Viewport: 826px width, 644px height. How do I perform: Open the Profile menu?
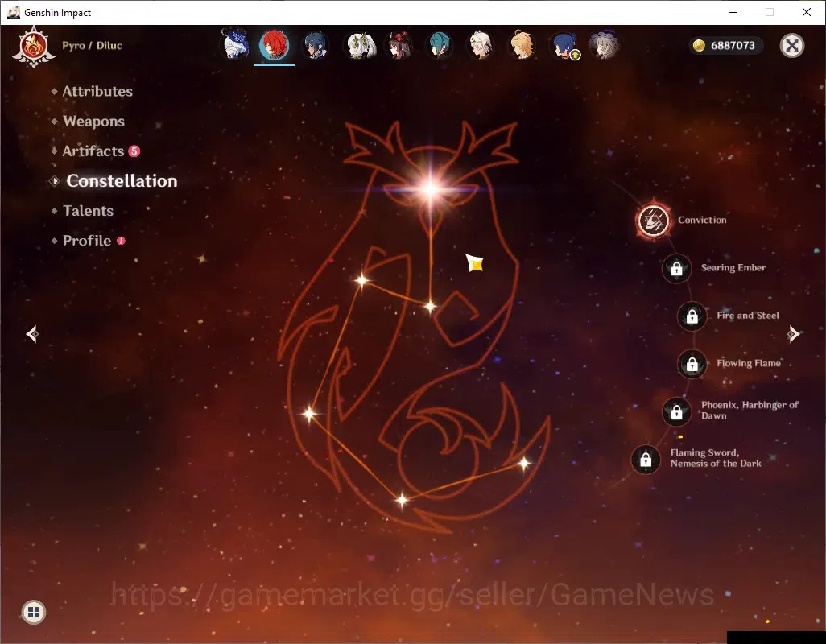[86, 241]
